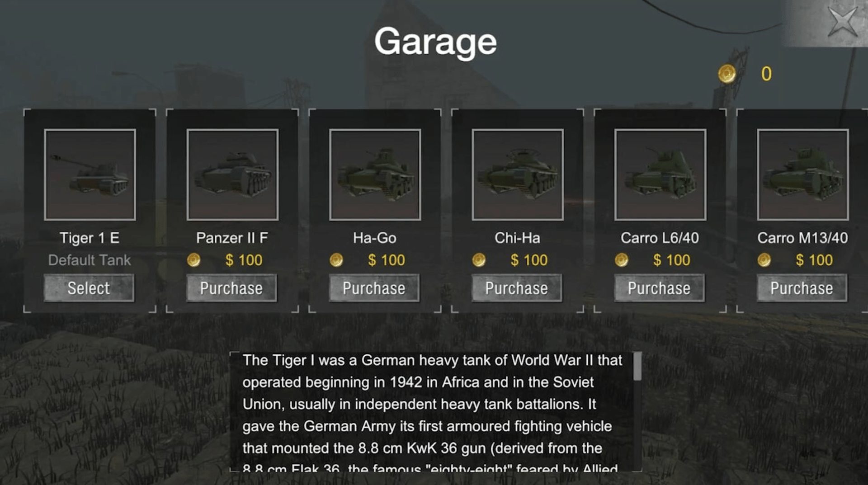Select the Tiger 1 E default tank

[89, 288]
